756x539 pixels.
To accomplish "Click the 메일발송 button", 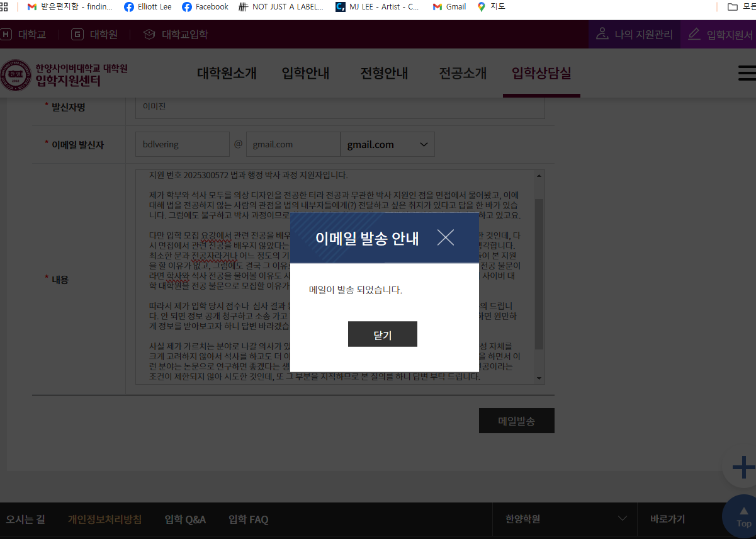I will pos(516,420).
